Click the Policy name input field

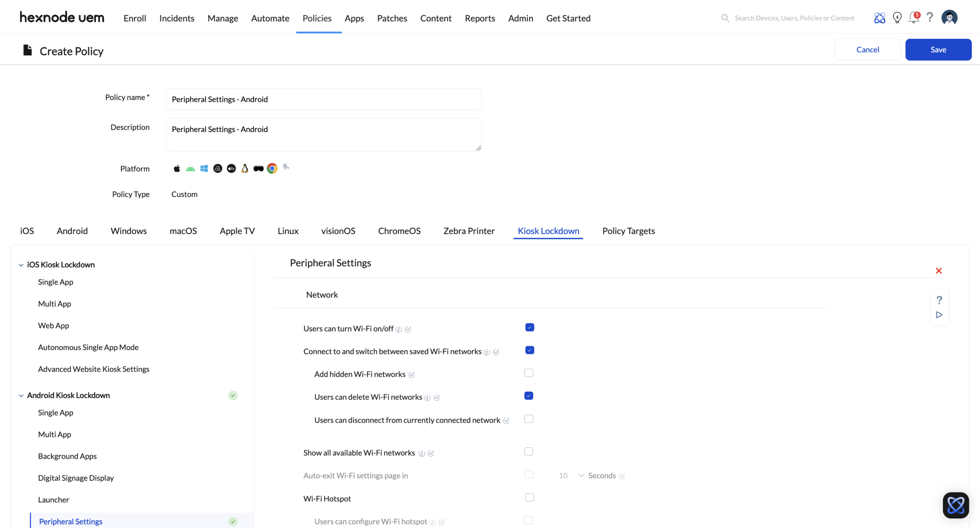pos(323,99)
